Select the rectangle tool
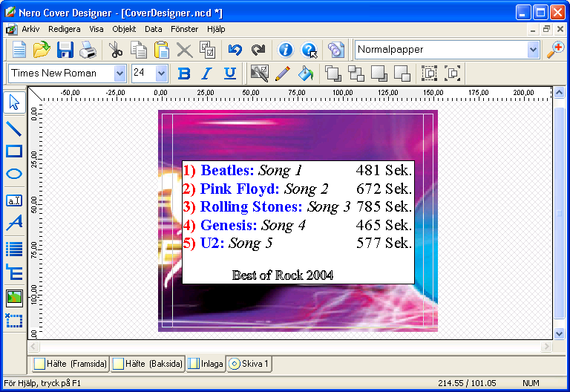Screen dimensions: 570x392 coord(14,151)
